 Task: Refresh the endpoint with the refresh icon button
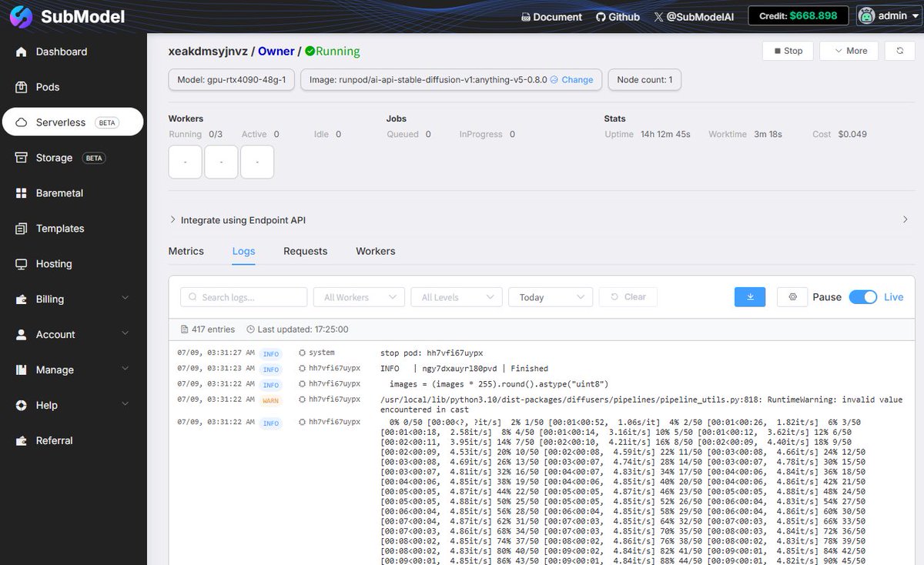[x=899, y=51]
